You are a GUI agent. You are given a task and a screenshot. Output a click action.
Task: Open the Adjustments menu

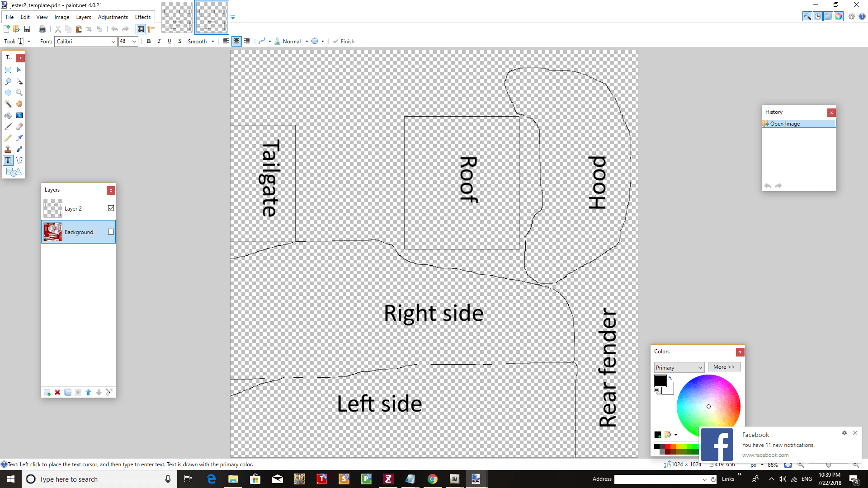[x=113, y=17]
